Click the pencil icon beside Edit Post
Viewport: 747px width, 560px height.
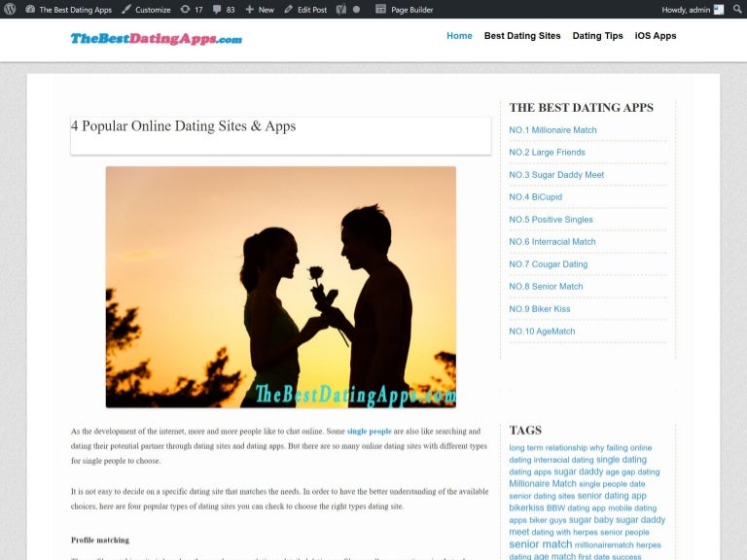click(288, 9)
